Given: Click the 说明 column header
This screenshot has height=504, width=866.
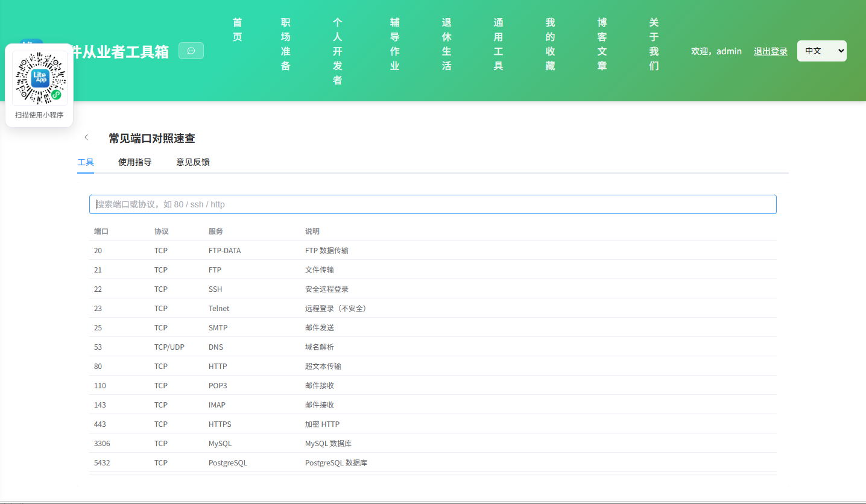Looking at the screenshot, I should coord(312,232).
